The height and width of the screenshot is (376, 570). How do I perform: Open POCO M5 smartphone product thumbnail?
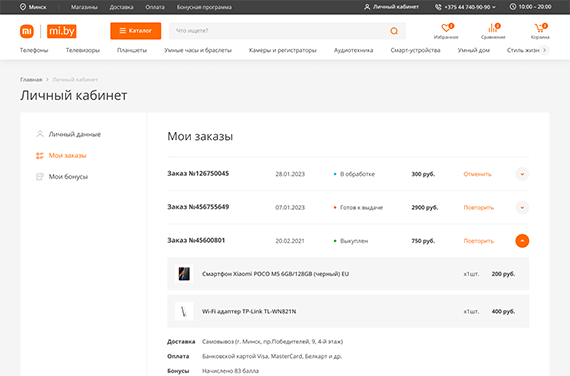[x=184, y=274]
